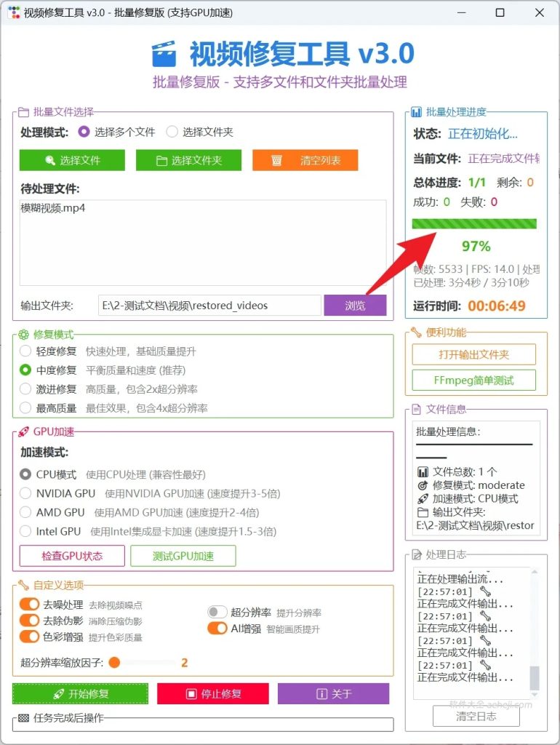Viewport: 560px width, 745px height.
Task: Click the folder icon beside 输出文件夹 info
Action: pyautogui.click(x=423, y=512)
